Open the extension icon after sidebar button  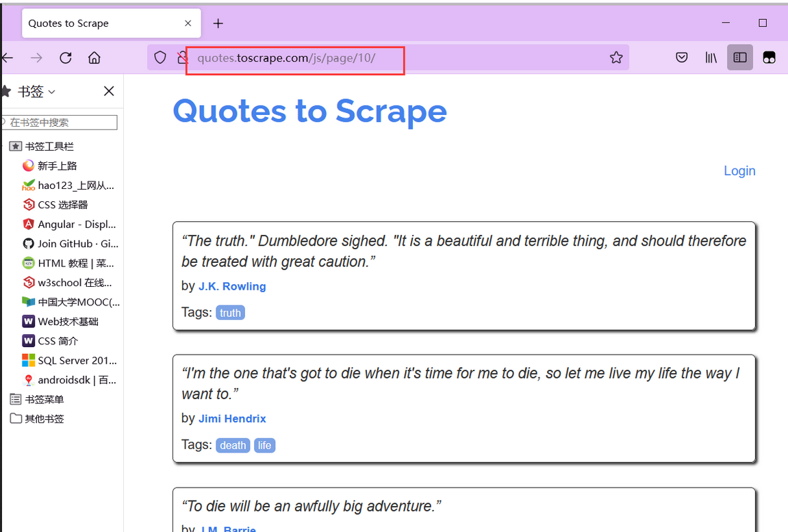tap(769, 58)
